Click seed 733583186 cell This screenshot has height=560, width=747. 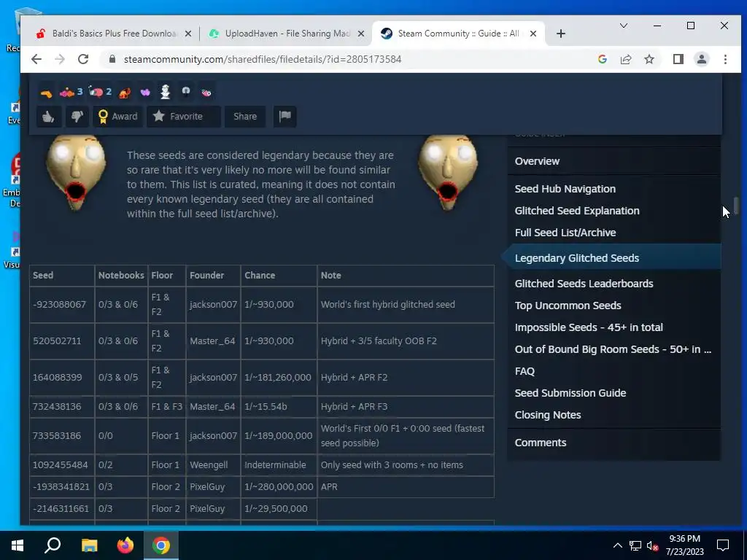point(62,436)
